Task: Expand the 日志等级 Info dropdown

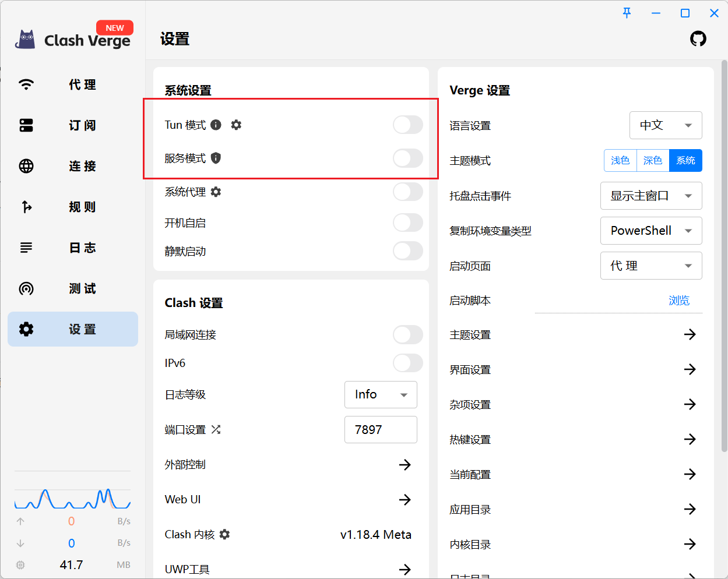Action: click(381, 394)
